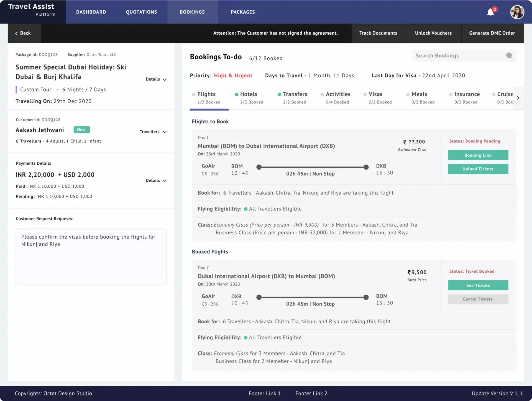Click the customer request text box
Screen dimensions: 532x401
[91, 256]
